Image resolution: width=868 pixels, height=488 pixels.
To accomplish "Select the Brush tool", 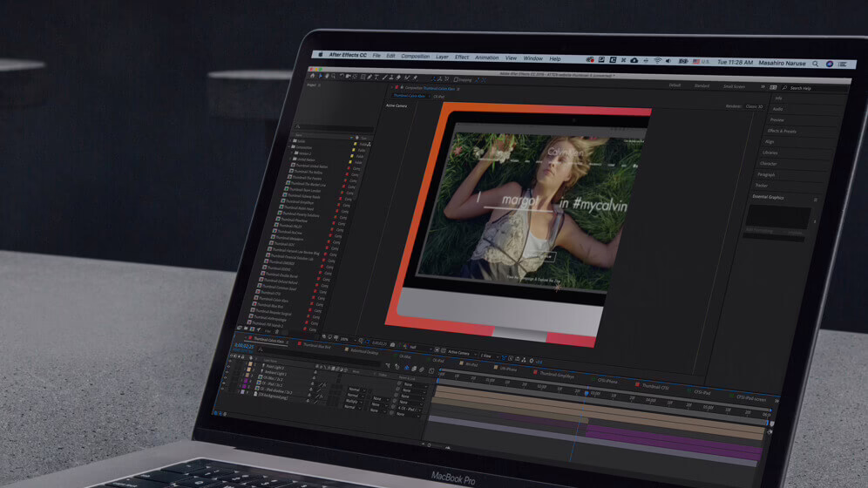I will 384,78.
